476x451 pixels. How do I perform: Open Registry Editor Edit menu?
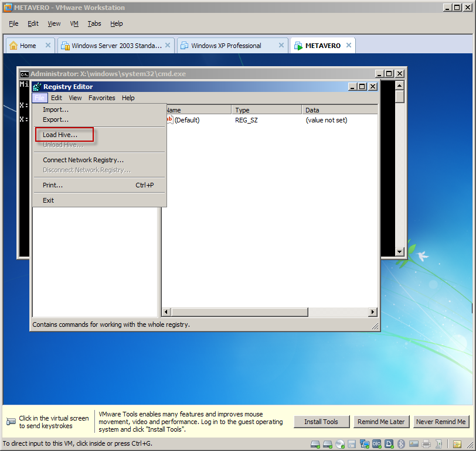point(56,98)
